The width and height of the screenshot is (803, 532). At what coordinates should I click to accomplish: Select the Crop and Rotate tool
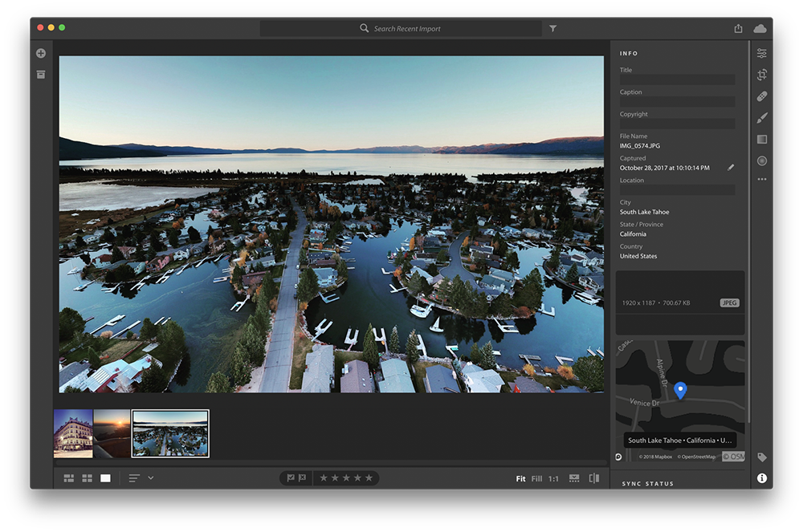click(x=762, y=75)
